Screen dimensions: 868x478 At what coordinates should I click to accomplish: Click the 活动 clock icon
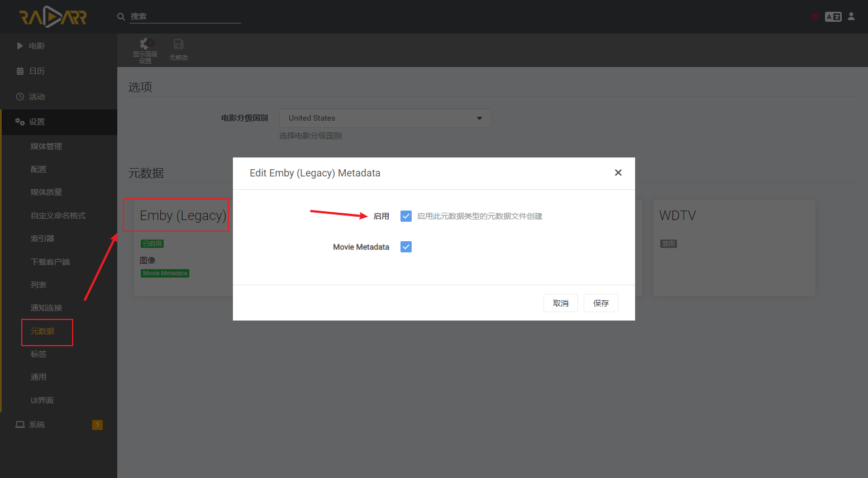(x=20, y=97)
